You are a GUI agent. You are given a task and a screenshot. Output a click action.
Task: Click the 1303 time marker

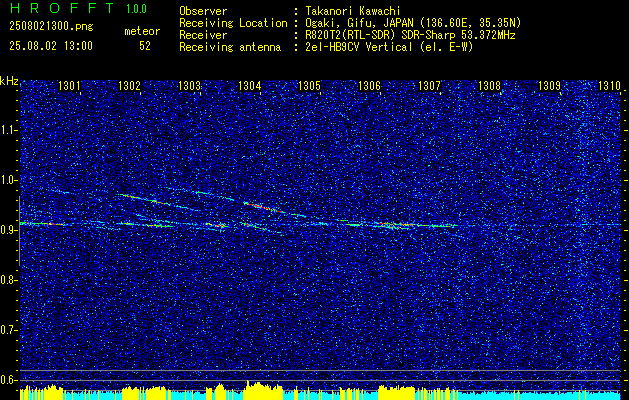point(189,85)
